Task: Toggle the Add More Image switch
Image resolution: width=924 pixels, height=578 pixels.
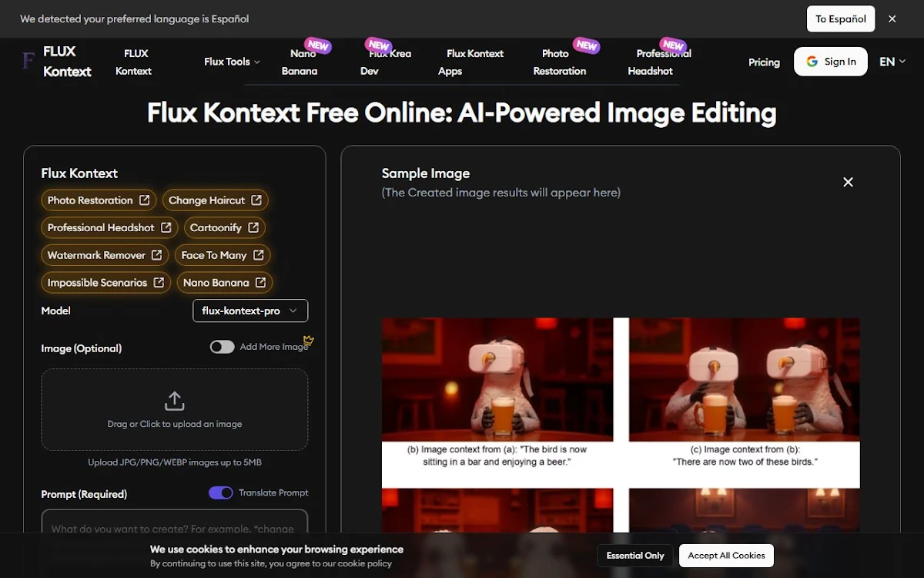Action: tap(222, 347)
